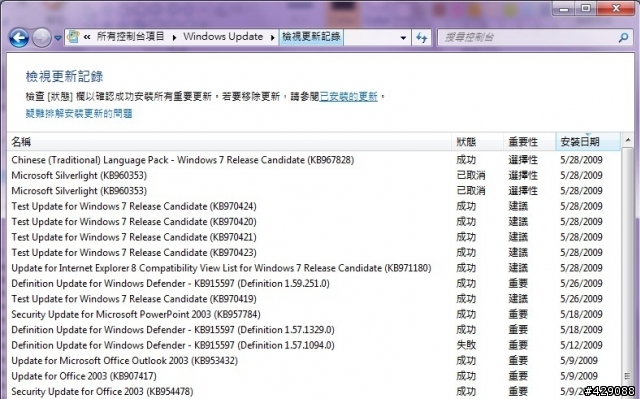
Task: Click date 5/12/2009 in the list
Action: tap(581, 346)
